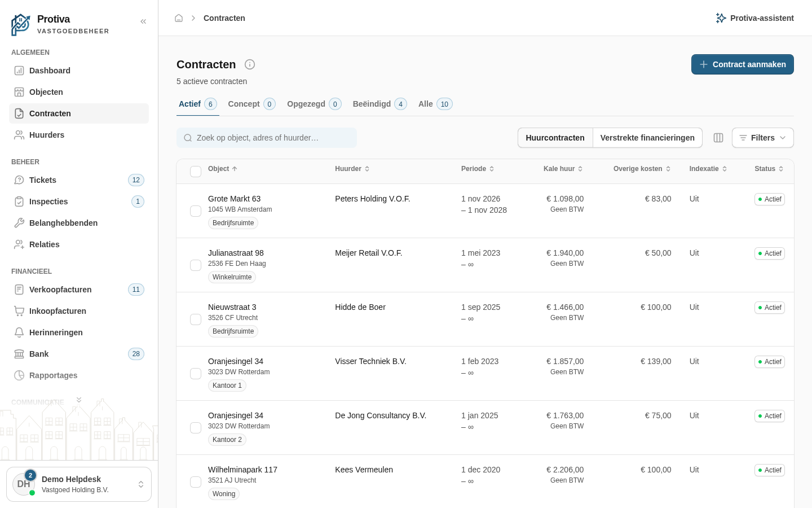Screen dimensions: 812x508
Task: Select the Nieuwstraat 3 row checkbox
Action: [196, 319]
